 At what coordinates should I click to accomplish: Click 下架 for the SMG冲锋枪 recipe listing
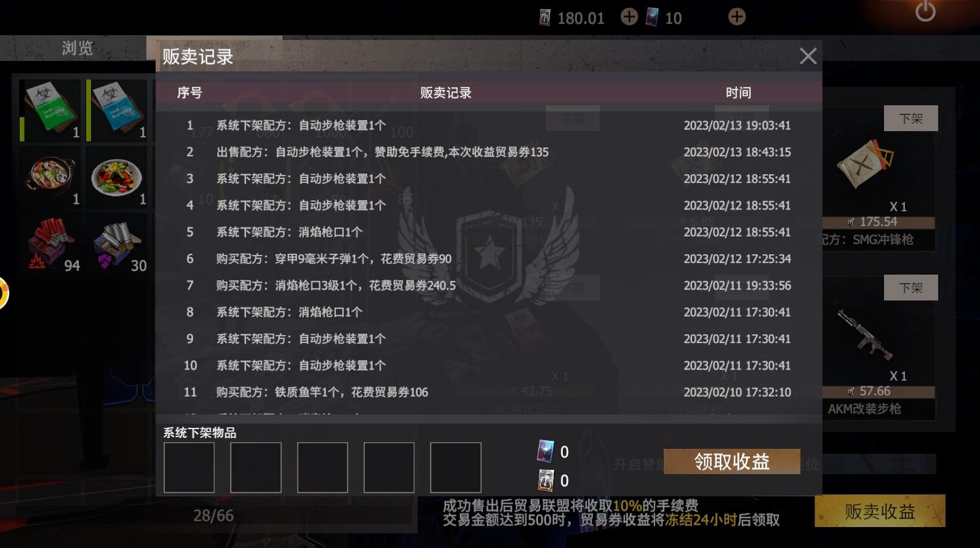[910, 118]
